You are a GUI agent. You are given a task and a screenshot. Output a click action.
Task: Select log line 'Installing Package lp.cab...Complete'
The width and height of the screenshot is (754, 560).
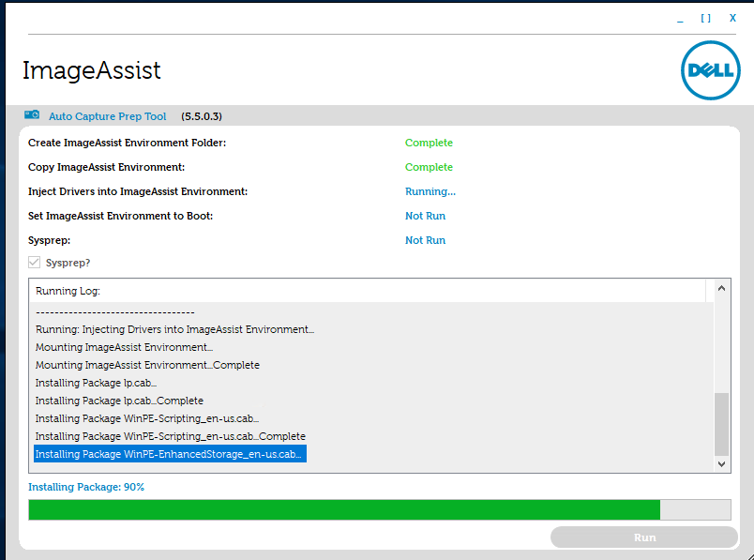click(119, 401)
